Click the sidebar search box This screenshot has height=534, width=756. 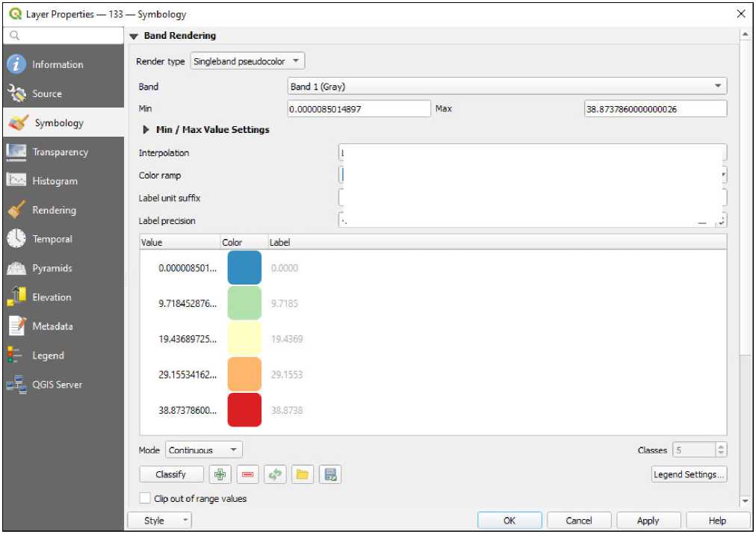(63, 35)
